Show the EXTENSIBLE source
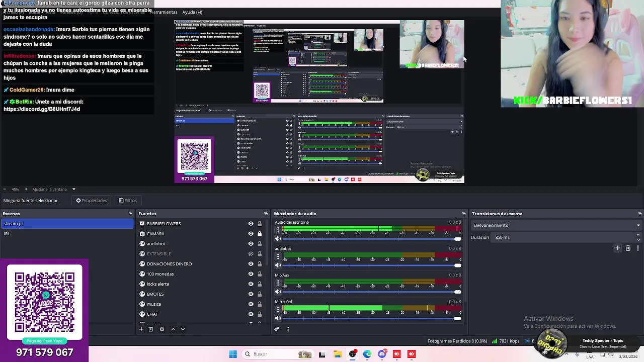Viewport: 644px width, 362px height. click(251, 254)
